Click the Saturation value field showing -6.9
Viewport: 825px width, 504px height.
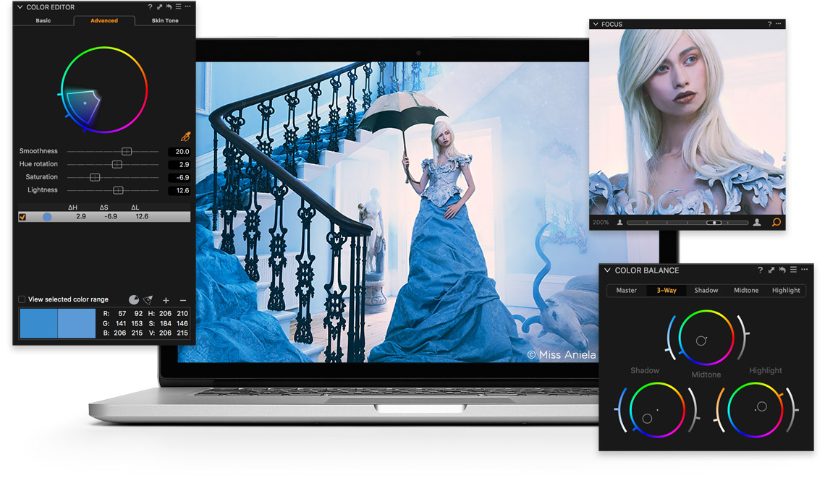pos(179,178)
